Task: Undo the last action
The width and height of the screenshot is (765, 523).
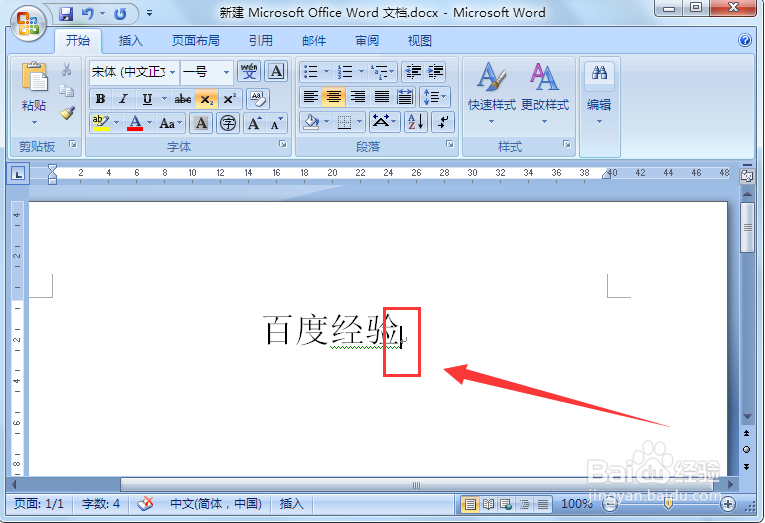Action: coord(87,14)
